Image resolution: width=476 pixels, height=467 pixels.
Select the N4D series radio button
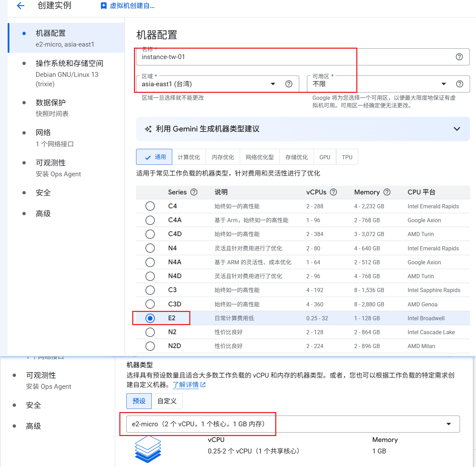[150, 276]
